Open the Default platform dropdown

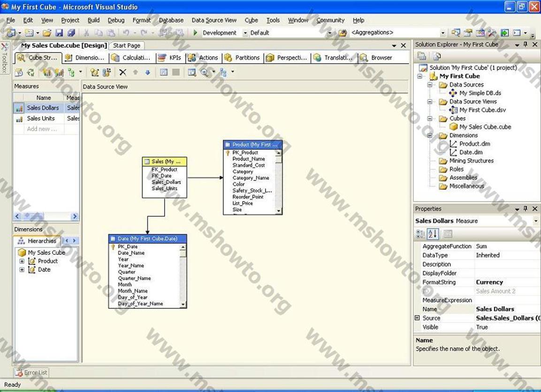330,33
